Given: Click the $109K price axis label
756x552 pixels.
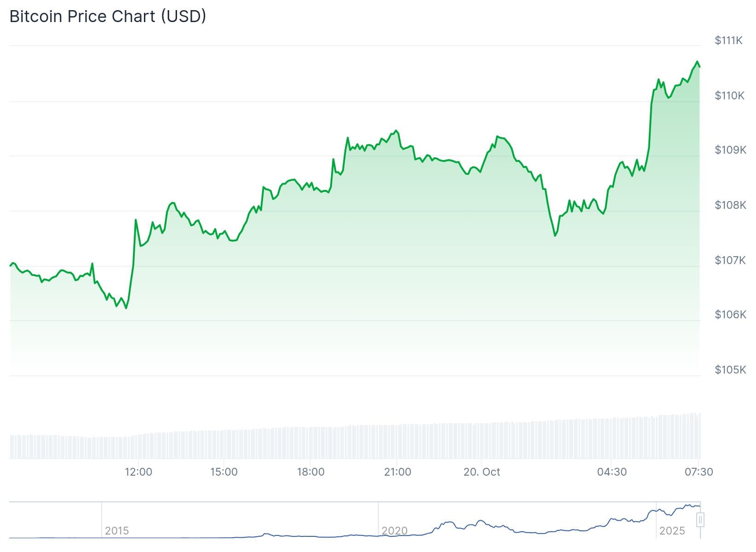Looking at the screenshot, I should click(730, 150).
